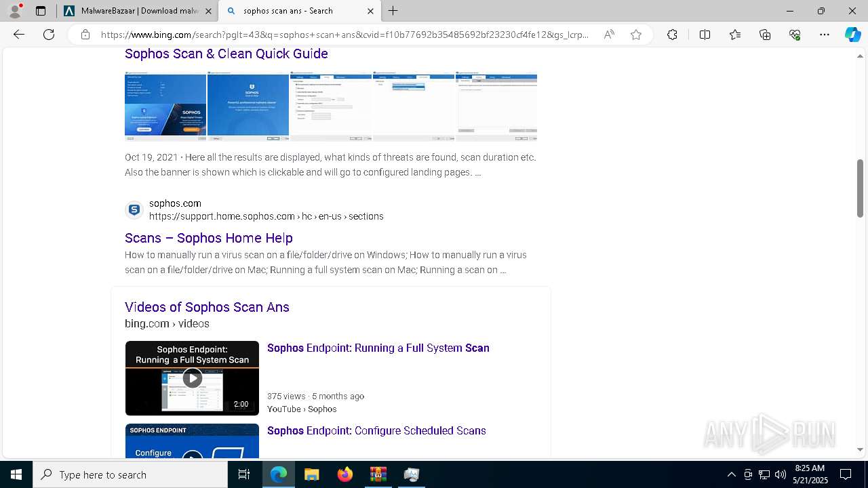The width and height of the screenshot is (868, 488).
Task: Click the taskbar search box
Action: tap(130, 474)
